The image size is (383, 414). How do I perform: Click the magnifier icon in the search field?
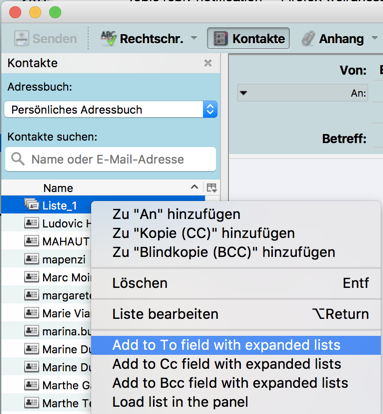(18, 159)
